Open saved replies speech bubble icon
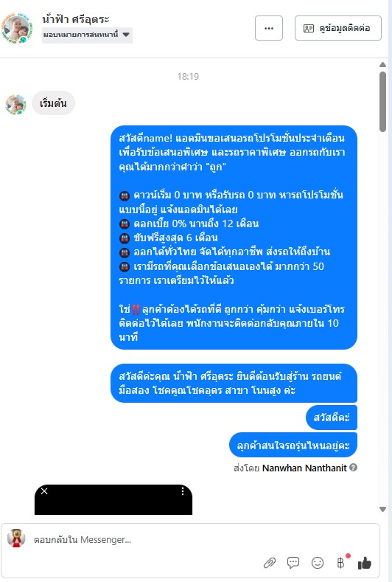392x582 pixels. (293, 563)
